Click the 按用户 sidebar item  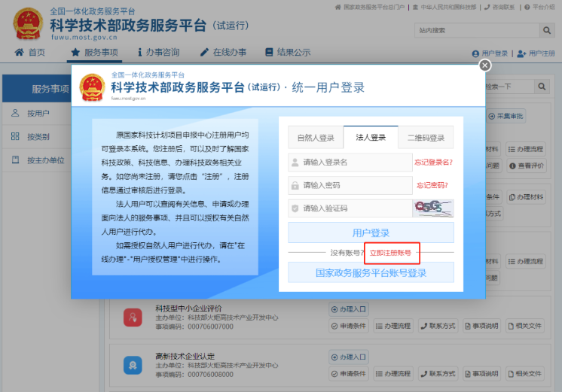click(38, 114)
